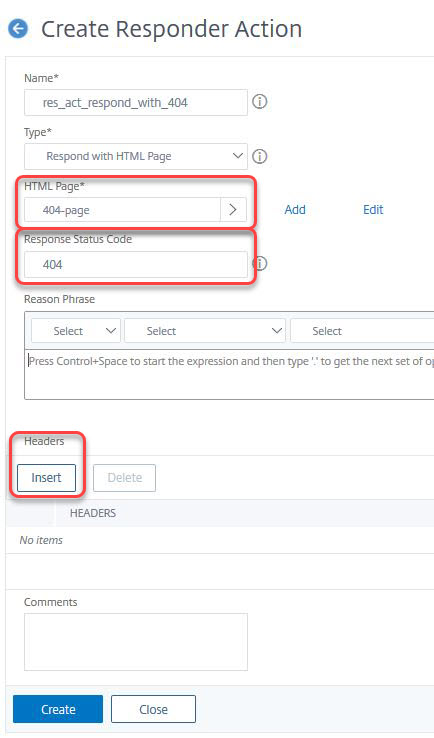Click the Insert headers button
Image resolution: width=434 pixels, height=738 pixels.
(46, 478)
